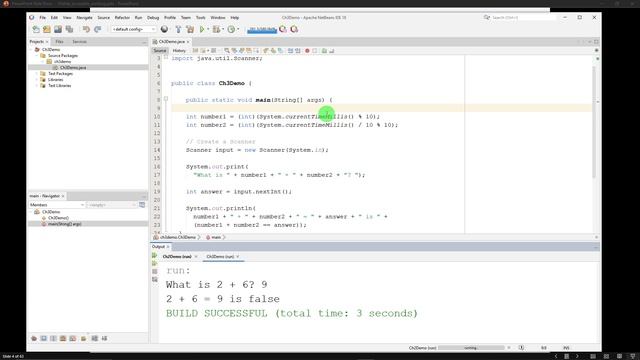This screenshot has width=640, height=360.
Task: Open the Run Project dropdown arrow
Action: coord(208,29)
